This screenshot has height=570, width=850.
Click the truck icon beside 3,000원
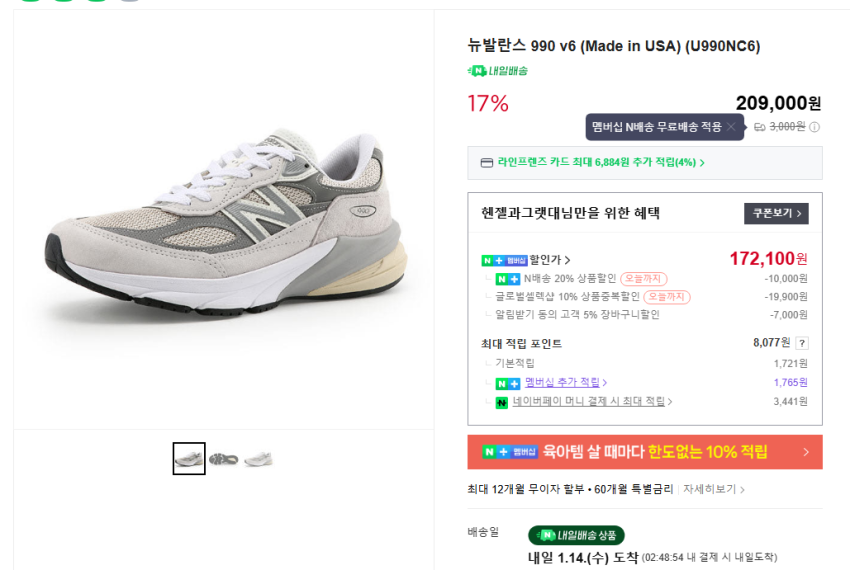(759, 127)
